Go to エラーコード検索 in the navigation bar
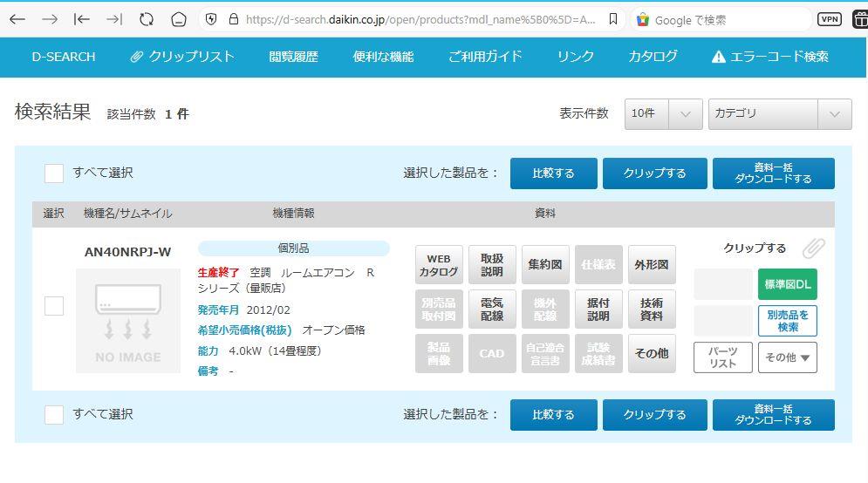 click(770, 57)
